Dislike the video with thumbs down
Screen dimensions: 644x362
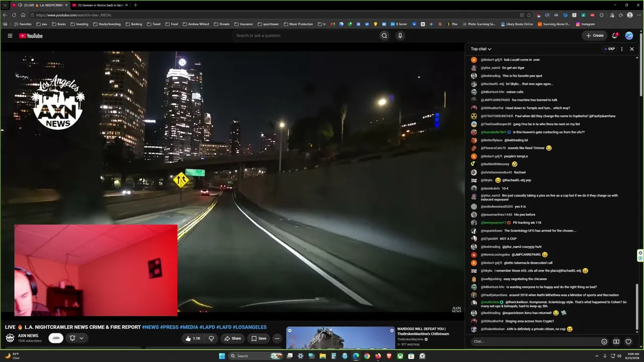[x=211, y=338]
